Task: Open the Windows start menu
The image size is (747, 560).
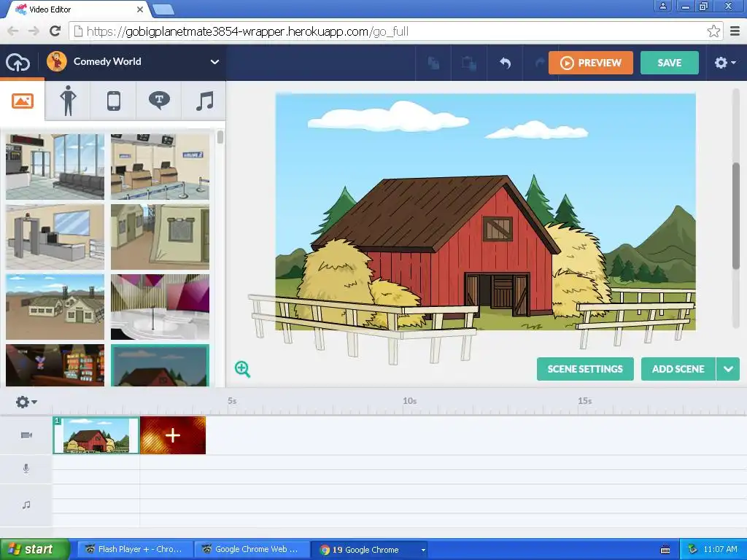Action: [x=34, y=550]
